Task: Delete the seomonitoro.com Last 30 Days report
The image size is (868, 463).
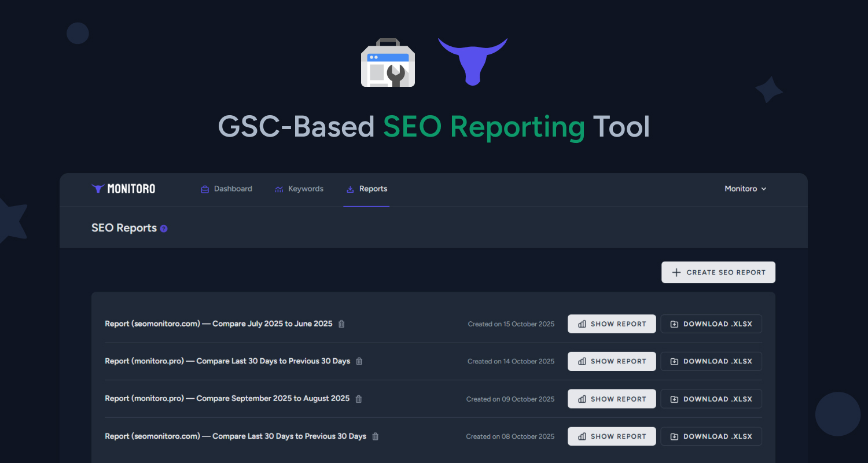Action: coord(375,436)
